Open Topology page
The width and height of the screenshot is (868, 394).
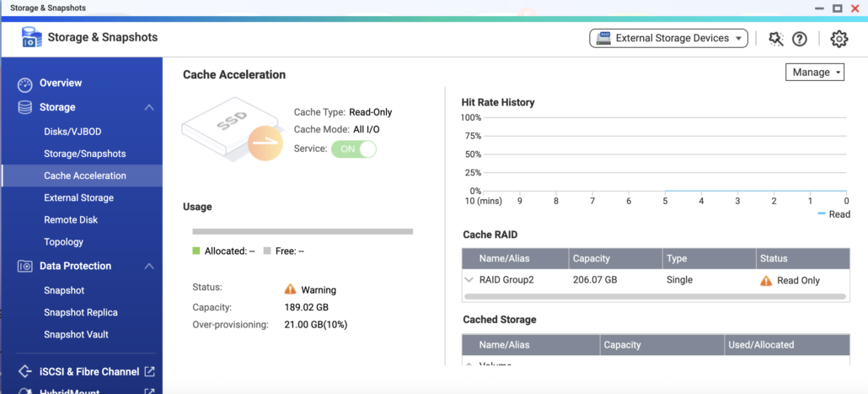point(64,242)
